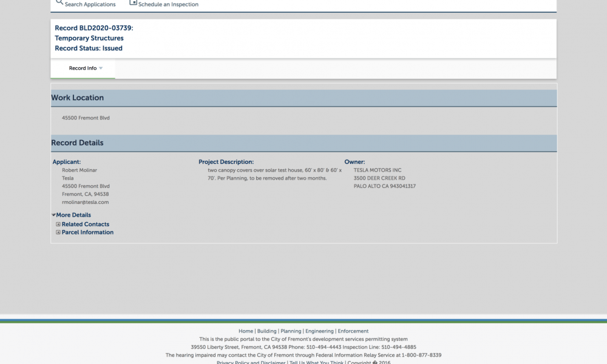Click applicant company Tesla text
The image size is (607, 364).
point(68,178)
